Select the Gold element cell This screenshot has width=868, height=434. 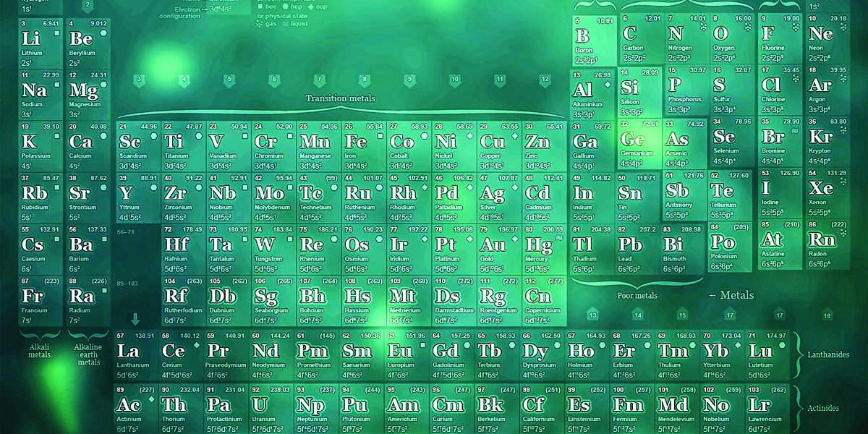tap(499, 250)
